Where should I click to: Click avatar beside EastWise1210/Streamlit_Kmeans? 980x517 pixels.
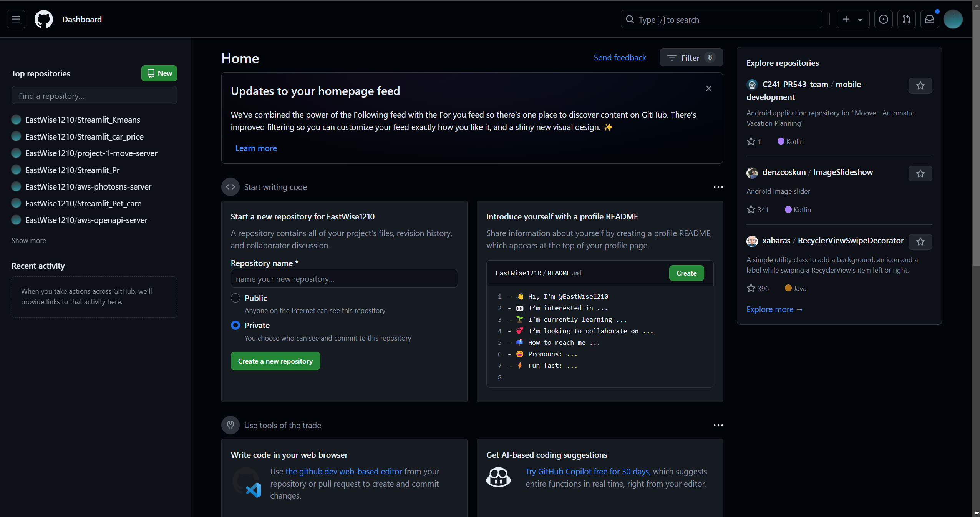point(16,120)
